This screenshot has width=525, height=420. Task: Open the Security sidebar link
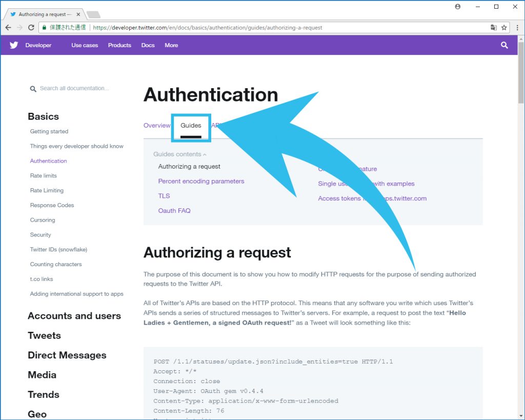41,234
